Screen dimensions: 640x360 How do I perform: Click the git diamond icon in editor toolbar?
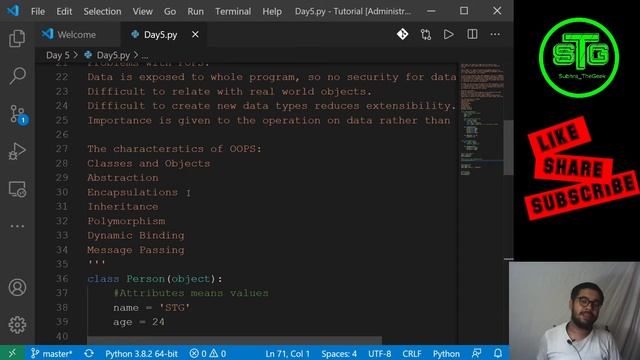pyautogui.click(x=402, y=34)
